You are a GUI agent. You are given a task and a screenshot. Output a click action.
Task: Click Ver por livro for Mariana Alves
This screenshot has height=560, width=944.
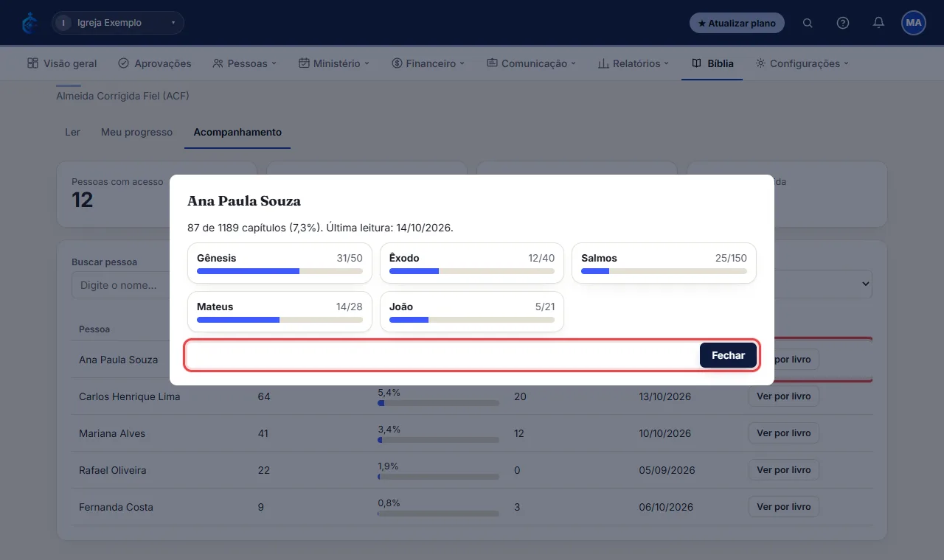point(783,433)
